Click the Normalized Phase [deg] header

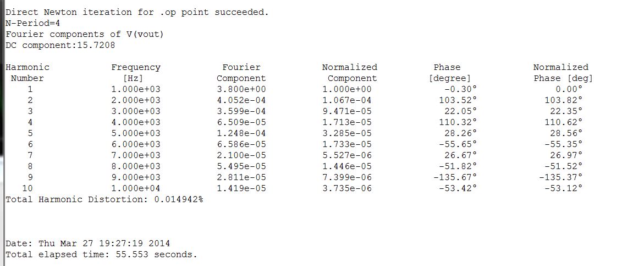(563, 72)
